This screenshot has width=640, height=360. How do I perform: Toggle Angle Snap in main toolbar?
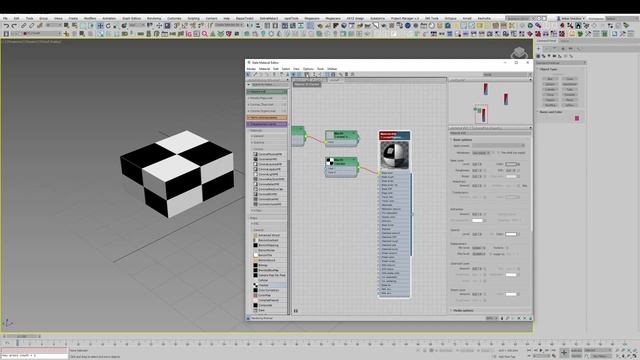tap(184, 26)
